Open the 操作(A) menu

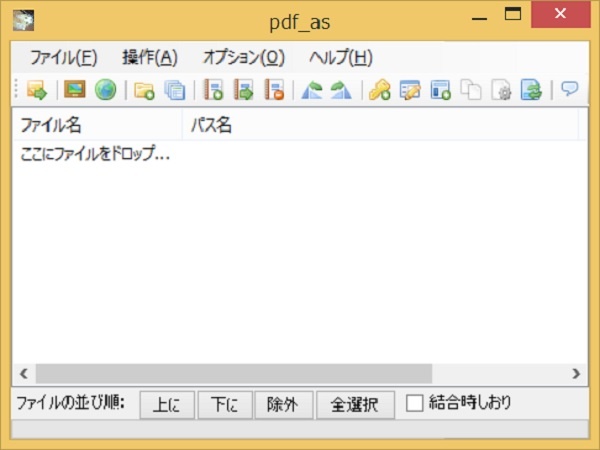click(x=150, y=56)
